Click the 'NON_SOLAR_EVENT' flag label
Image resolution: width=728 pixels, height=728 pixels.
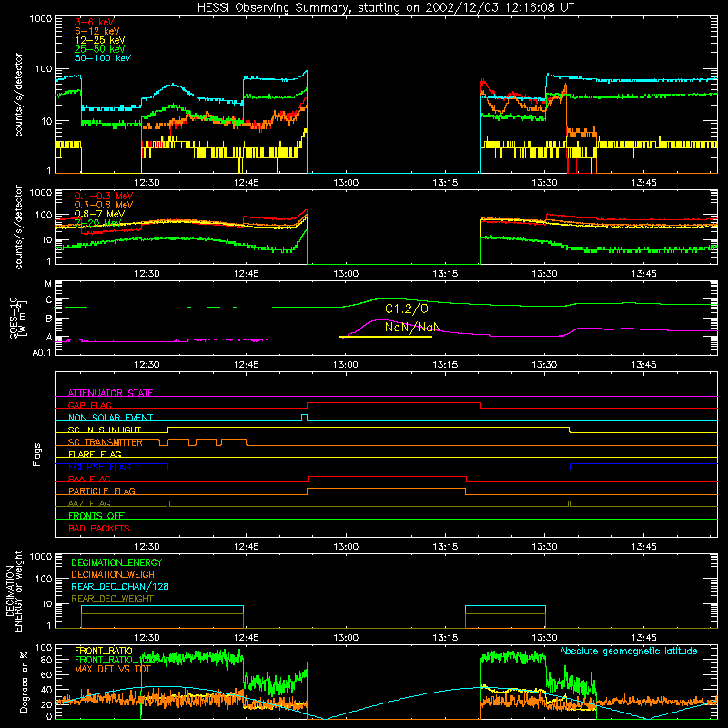pyautogui.click(x=110, y=418)
